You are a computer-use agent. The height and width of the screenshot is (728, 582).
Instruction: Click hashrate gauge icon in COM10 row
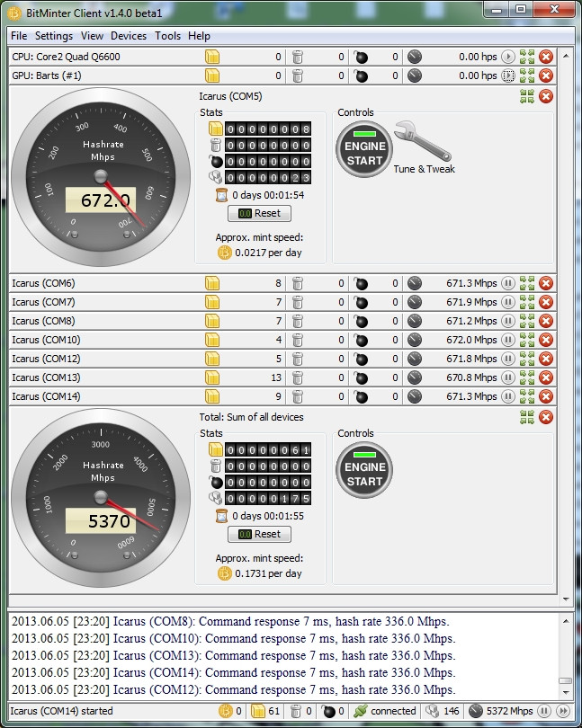pos(414,340)
